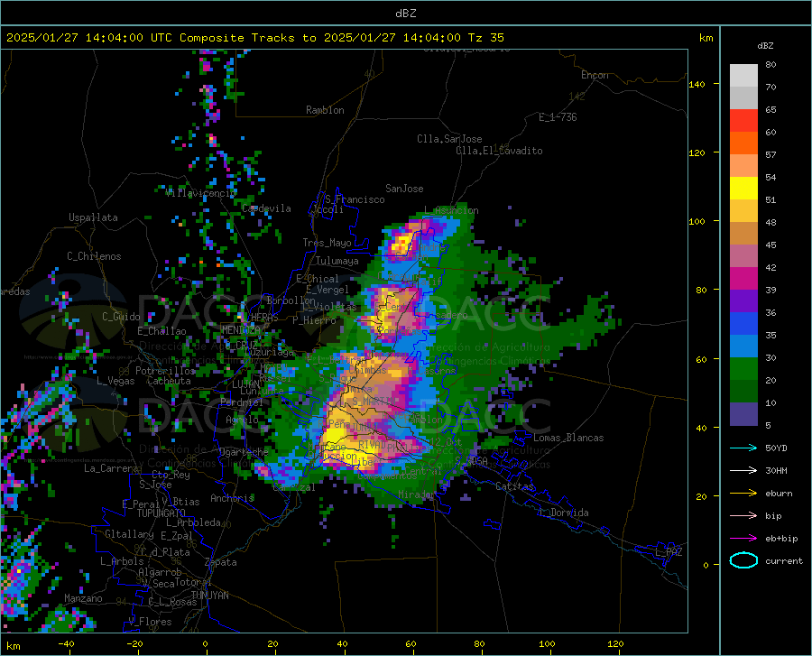
Task: Click the 'E_1-736' map label
Action: (x=558, y=117)
